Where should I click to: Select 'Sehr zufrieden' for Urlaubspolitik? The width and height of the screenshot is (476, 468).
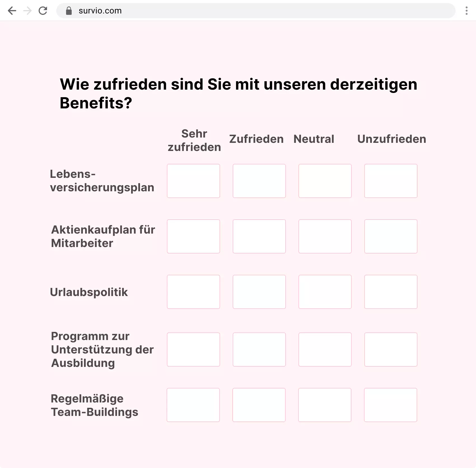(193, 292)
